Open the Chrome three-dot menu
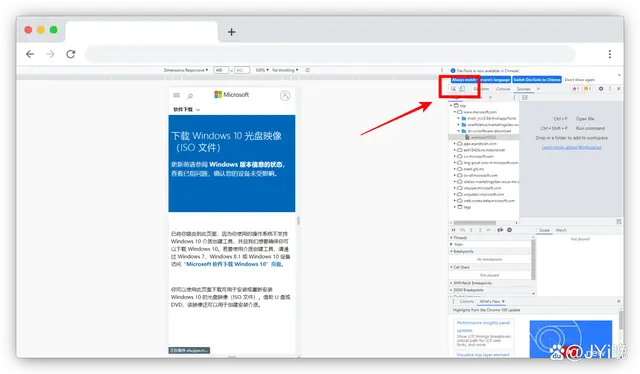The image size is (640, 374). click(609, 54)
